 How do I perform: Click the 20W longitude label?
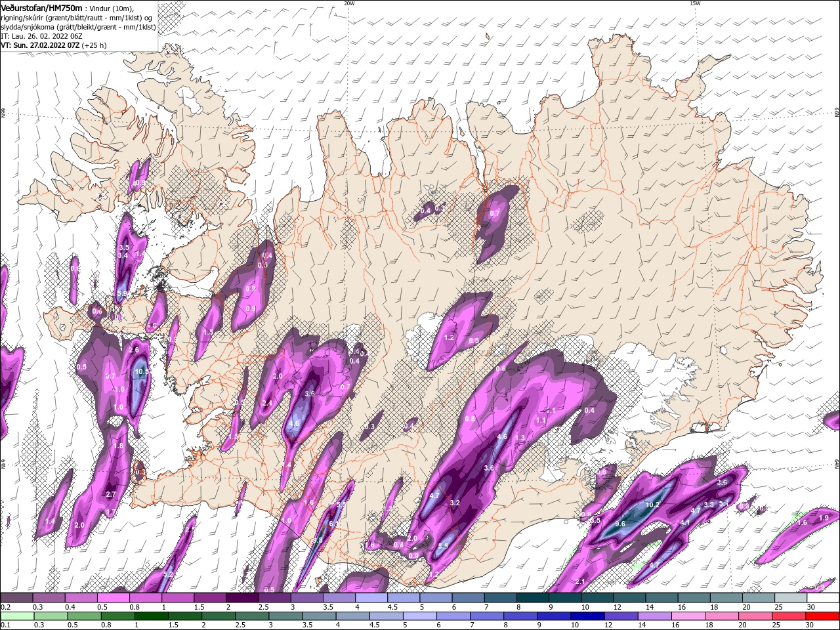tap(349, 3)
